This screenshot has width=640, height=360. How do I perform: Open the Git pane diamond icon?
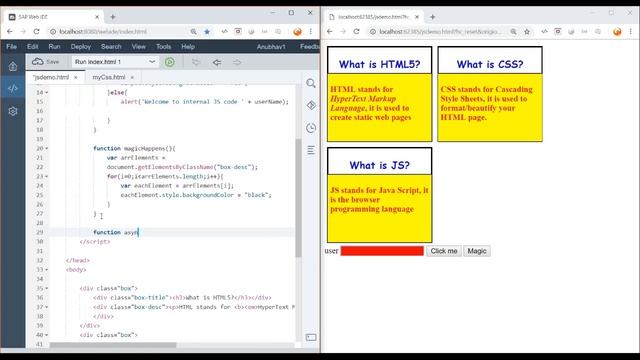tap(311, 105)
